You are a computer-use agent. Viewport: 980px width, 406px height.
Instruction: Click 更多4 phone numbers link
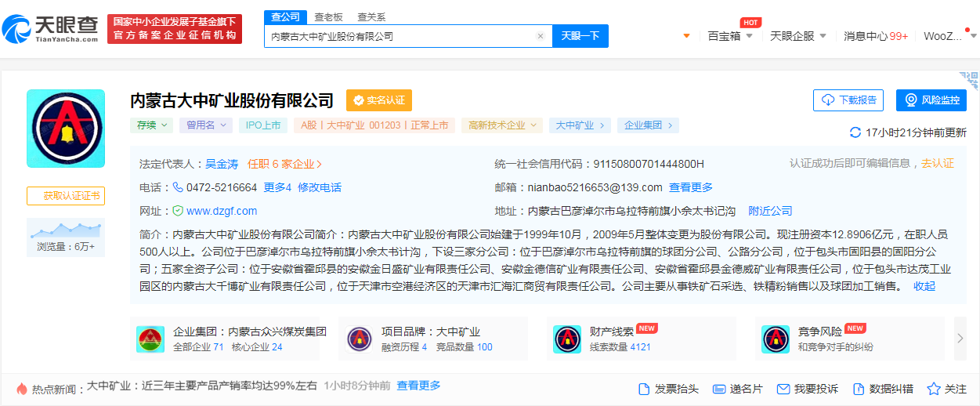(277, 187)
